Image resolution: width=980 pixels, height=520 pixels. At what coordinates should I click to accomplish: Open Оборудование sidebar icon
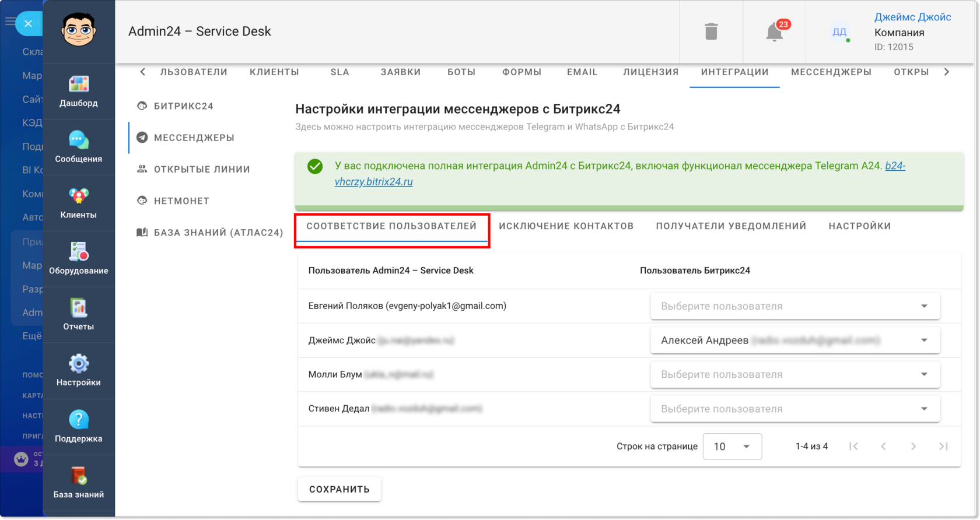coord(79,251)
